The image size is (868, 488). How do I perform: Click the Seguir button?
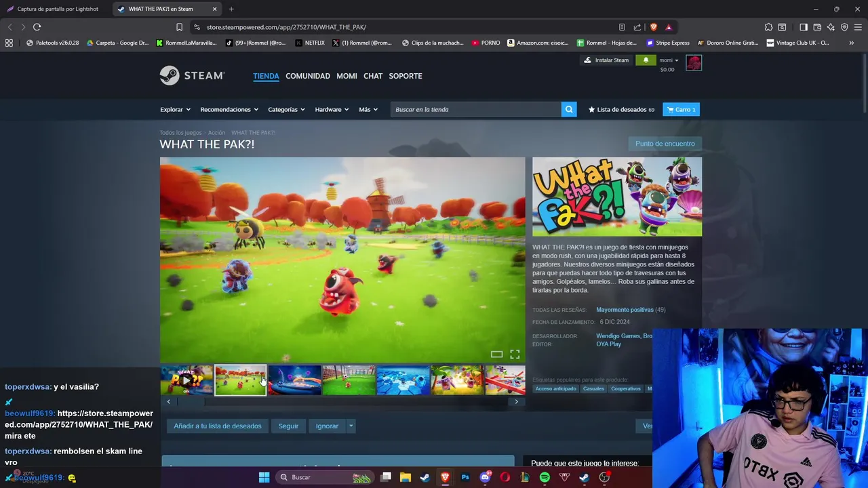[288, 426]
